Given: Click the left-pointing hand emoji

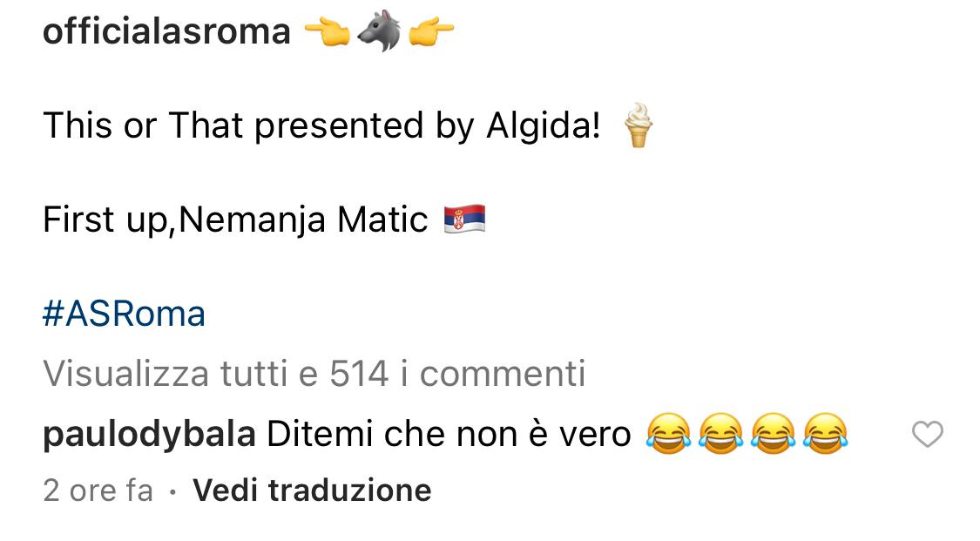Looking at the screenshot, I should click(x=327, y=32).
